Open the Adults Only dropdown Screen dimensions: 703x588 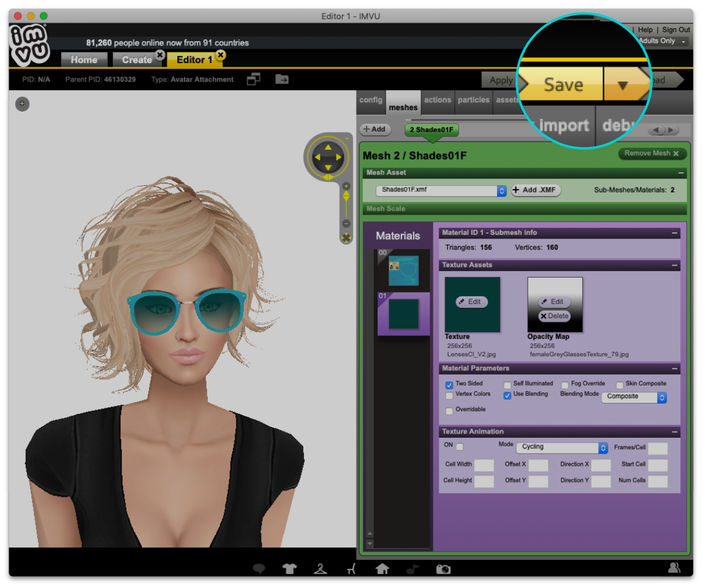[663, 41]
